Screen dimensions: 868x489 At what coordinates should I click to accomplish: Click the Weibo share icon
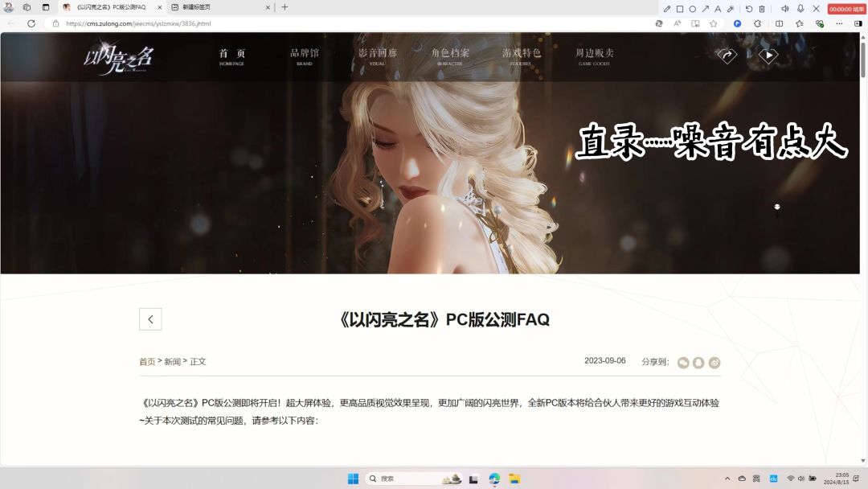pos(714,363)
